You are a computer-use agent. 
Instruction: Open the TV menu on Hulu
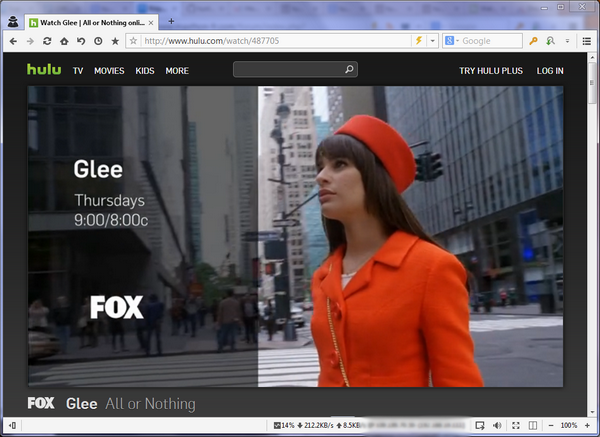pyautogui.click(x=78, y=71)
